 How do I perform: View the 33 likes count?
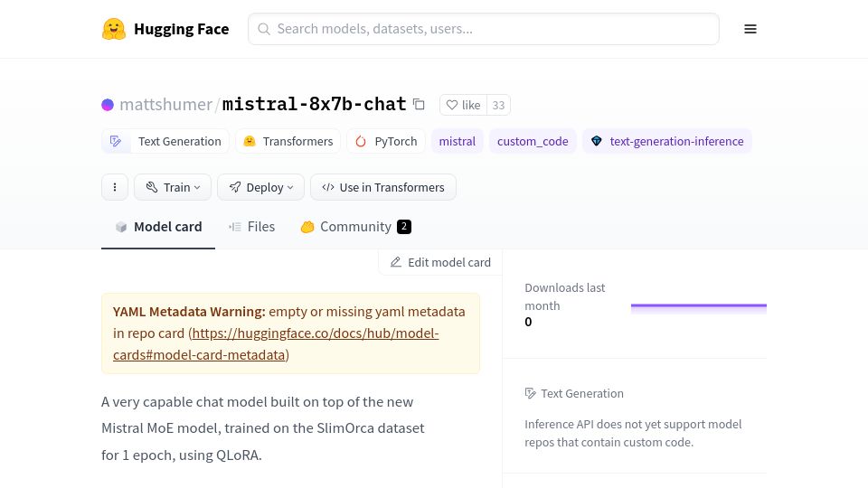pyautogui.click(x=498, y=105)
